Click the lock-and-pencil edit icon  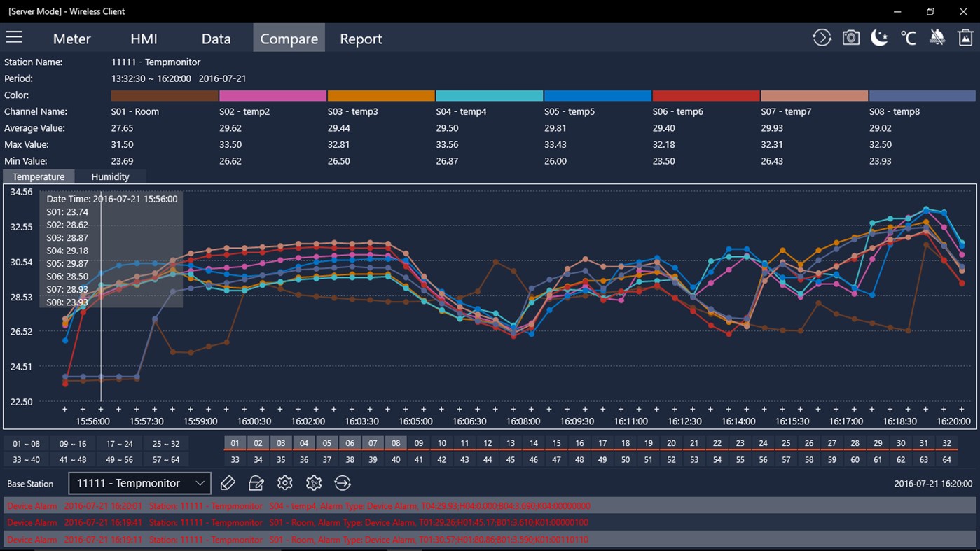(x=256, y=483)
